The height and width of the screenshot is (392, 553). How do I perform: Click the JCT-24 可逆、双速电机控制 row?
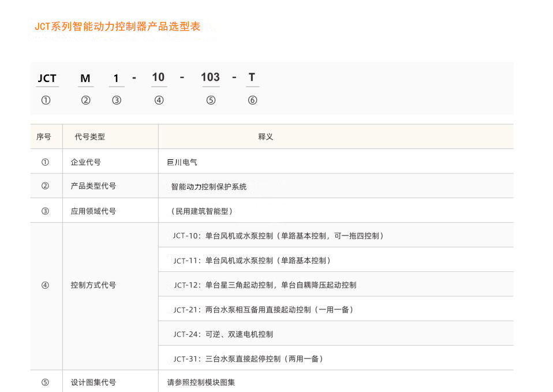223,334
